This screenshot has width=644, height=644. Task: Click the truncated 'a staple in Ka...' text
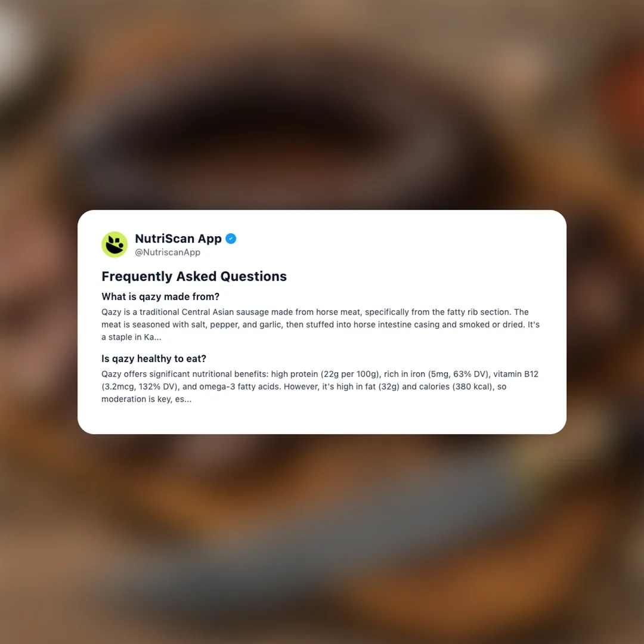(x=131, y=337)
